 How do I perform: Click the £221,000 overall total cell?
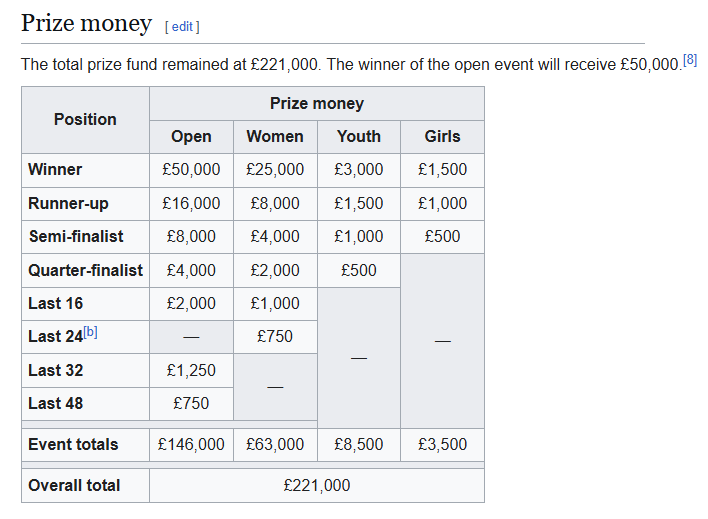[x=316, y=485]
